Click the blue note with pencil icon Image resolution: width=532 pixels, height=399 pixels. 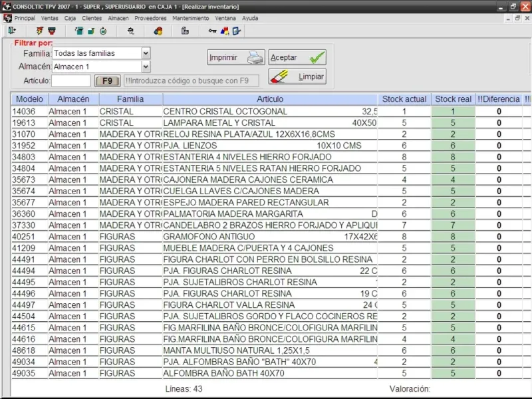click(237, 31)
